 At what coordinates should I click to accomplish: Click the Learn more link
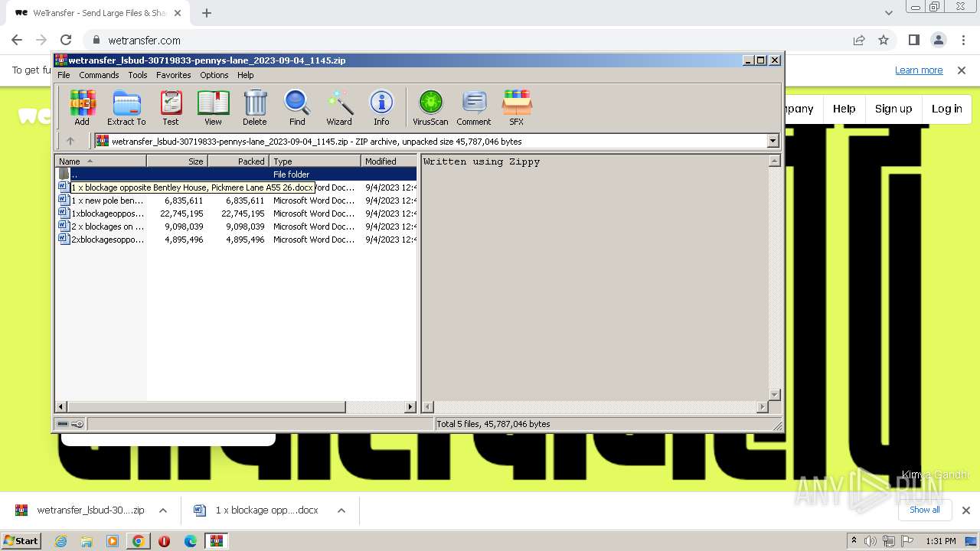coord(919,70)
